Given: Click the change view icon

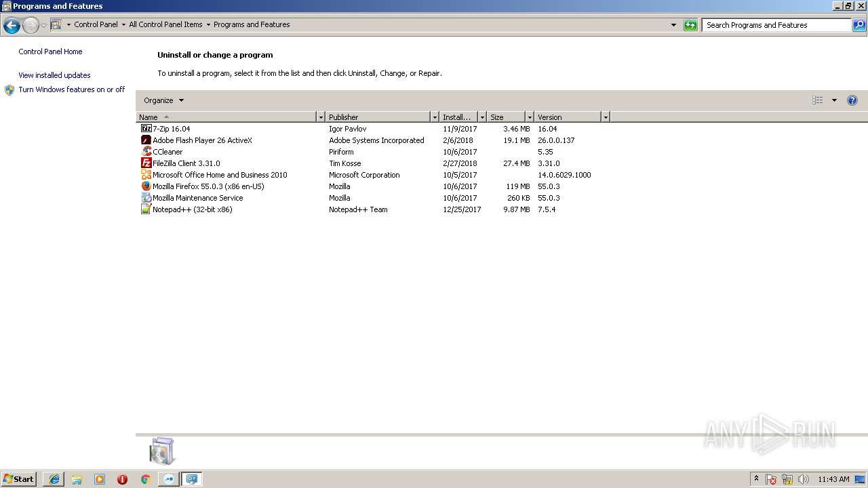Looking at the screenshot, I should (x=818, y=100).
